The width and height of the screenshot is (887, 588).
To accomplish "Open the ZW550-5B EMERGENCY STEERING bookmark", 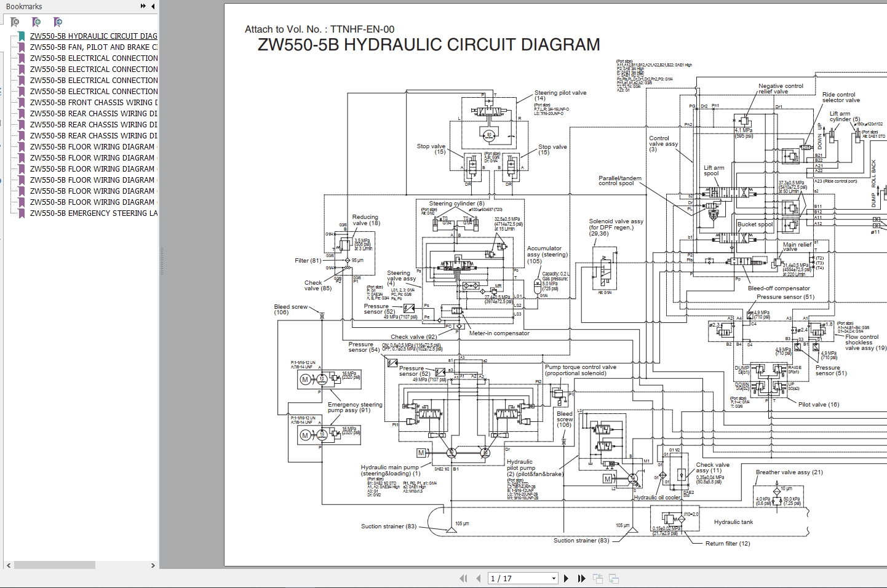I will (93, 213).
